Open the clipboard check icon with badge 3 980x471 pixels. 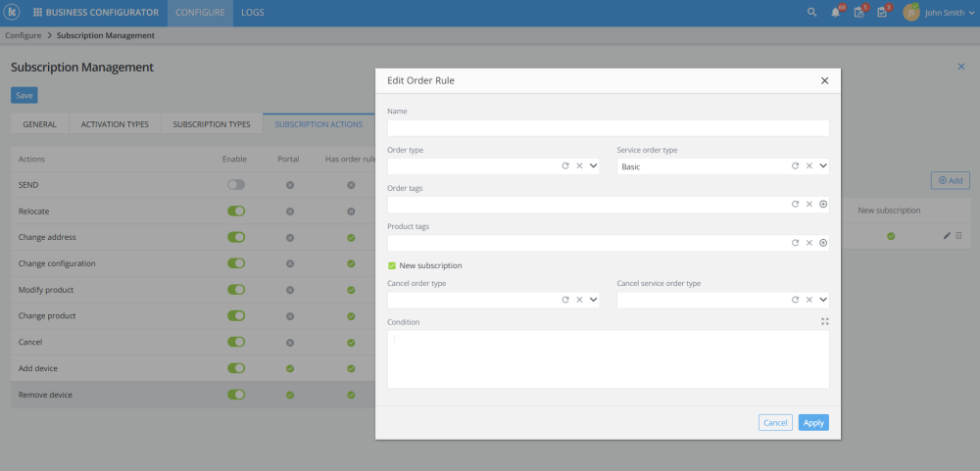[882, 13]
